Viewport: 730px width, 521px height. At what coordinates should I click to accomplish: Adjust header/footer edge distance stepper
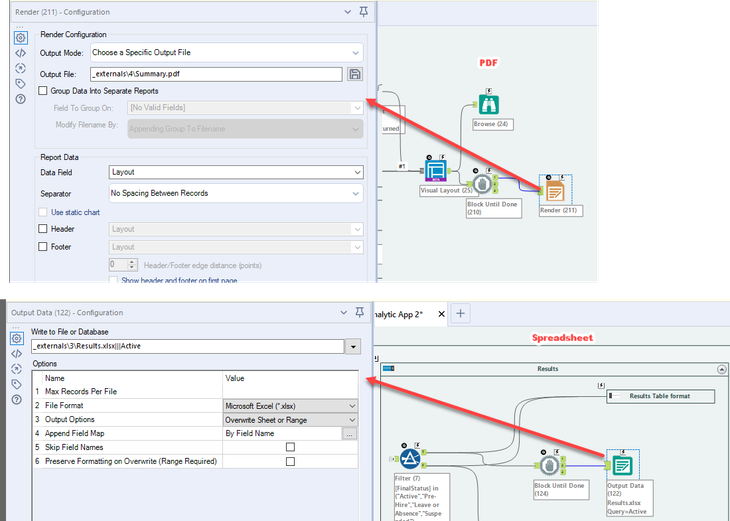tap(132, 265)
